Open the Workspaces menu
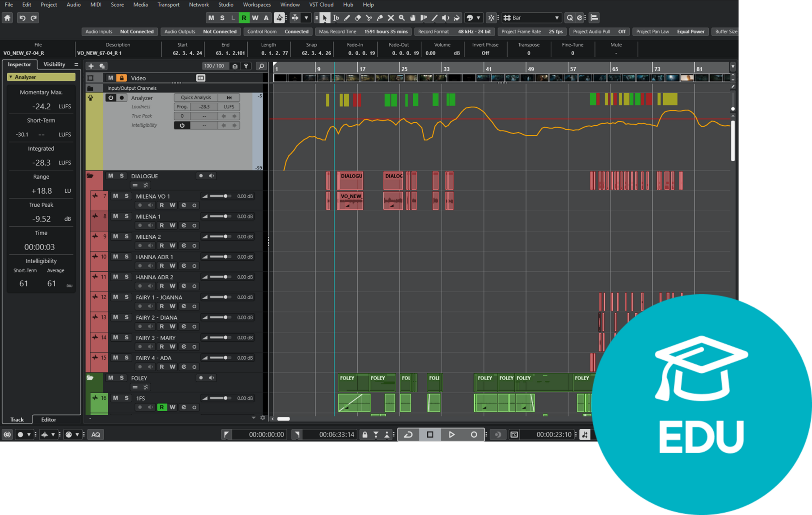The width and height of the screenshot is (812, 515). (x=257, y=5)
